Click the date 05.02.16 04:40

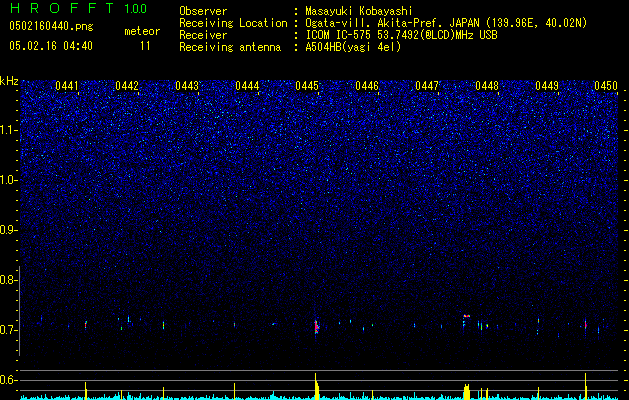(51, 46)
